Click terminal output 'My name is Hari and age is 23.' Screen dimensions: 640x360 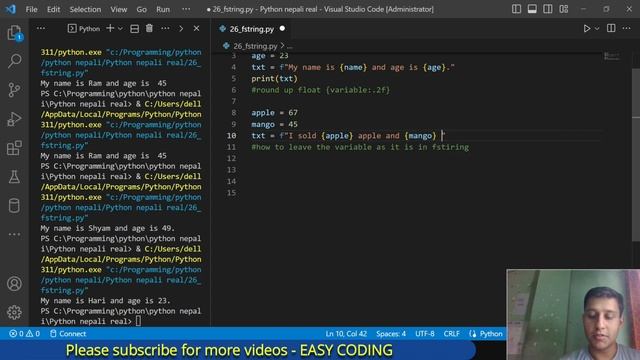tap(105, 300)
